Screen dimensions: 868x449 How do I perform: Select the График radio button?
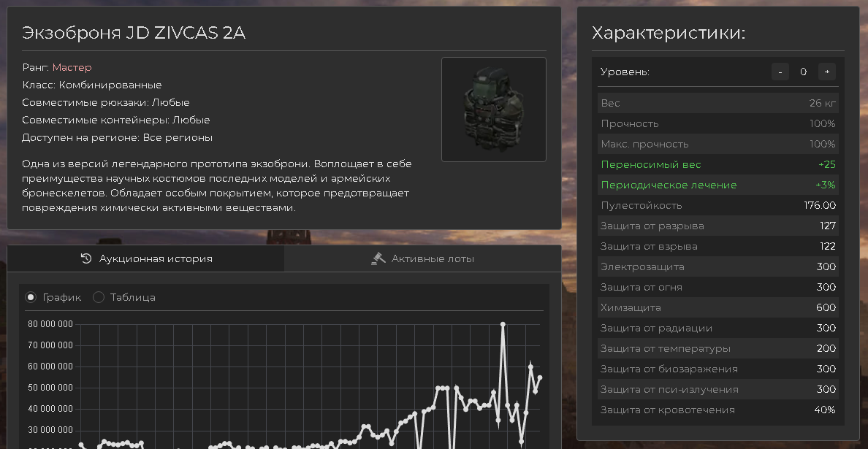tap(31, 297)
